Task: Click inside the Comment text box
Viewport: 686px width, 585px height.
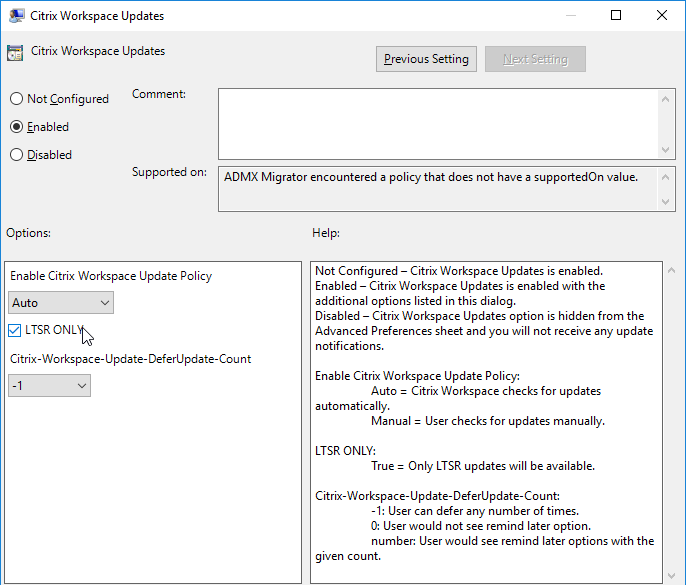Action: [439, 124]
